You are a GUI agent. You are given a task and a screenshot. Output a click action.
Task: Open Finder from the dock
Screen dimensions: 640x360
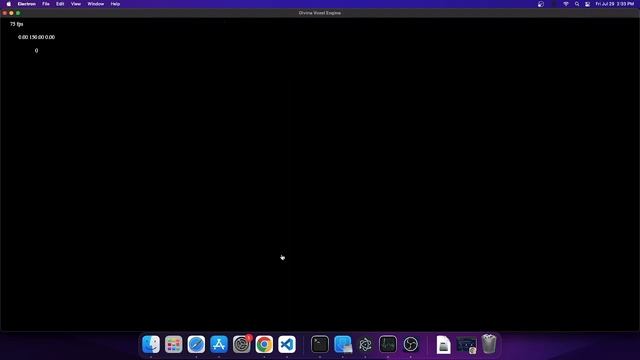151,344
